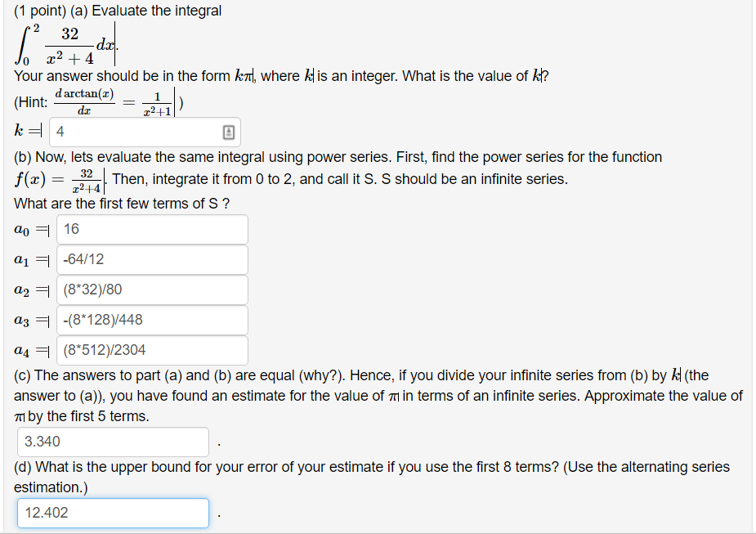Select the a1 field containing -64/12
Screen dimensions: 756x534
[x=151, y=259]
